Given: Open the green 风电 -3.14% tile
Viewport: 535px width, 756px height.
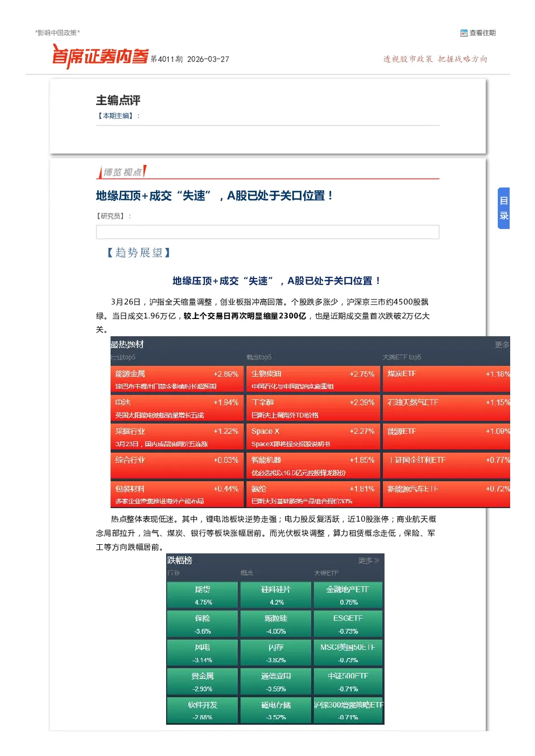Looking at the screenshot, I should click(x=203, y=653).
